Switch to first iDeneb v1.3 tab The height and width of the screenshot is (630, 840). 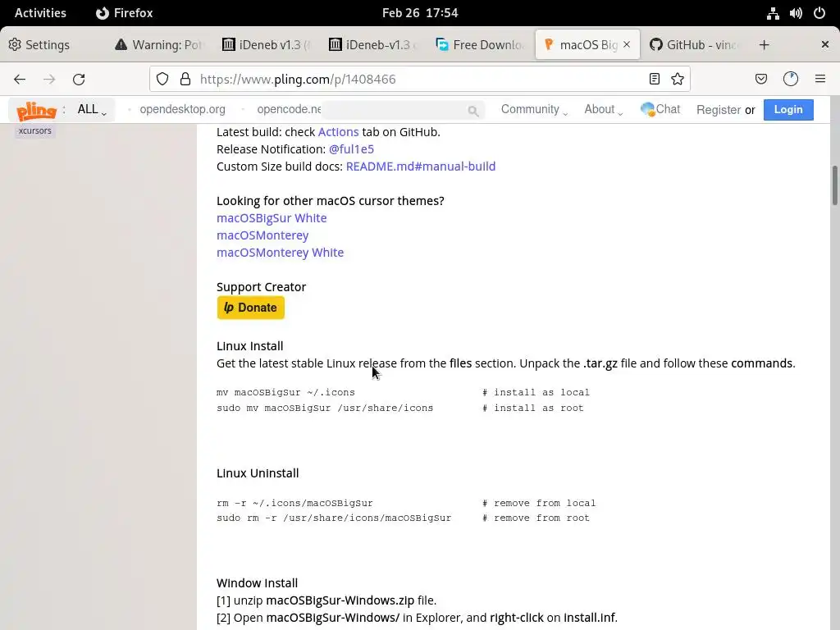(267, 45)
